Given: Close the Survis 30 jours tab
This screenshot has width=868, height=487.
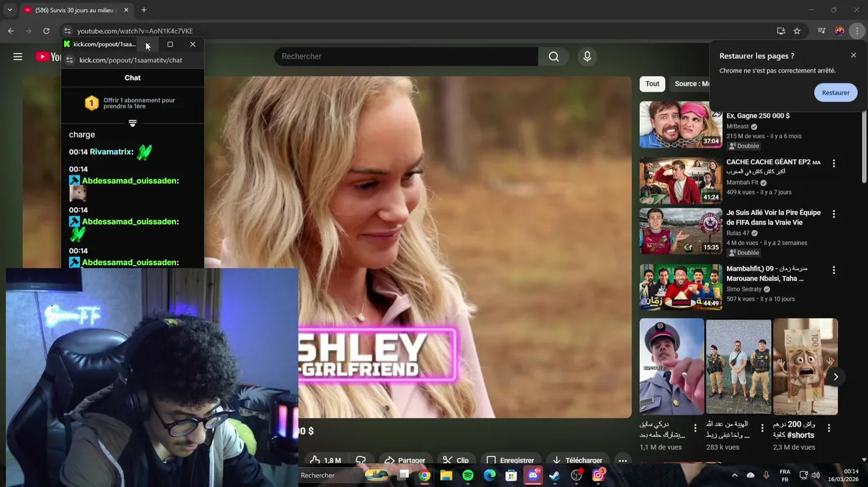Looking at the screenshot, I should (126, 10).
